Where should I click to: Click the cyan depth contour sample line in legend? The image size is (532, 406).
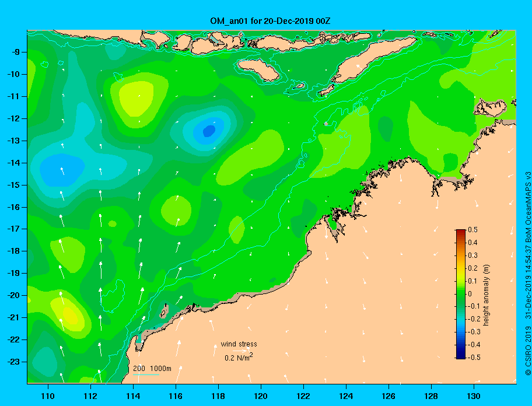click(x=146, y=375)
